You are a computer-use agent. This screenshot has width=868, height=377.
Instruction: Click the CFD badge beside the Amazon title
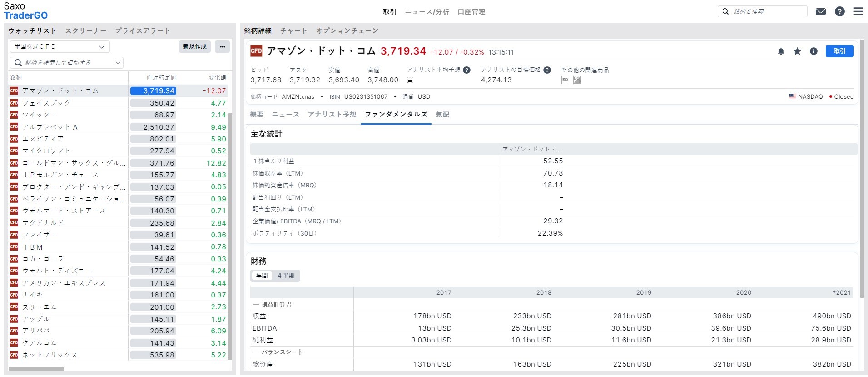tap(256, 51)
